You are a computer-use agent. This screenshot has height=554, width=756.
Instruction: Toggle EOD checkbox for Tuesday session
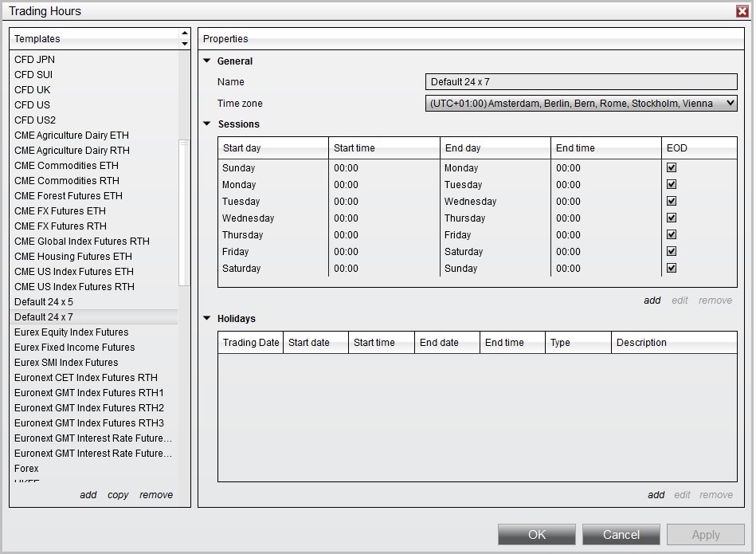pos(671,201)
